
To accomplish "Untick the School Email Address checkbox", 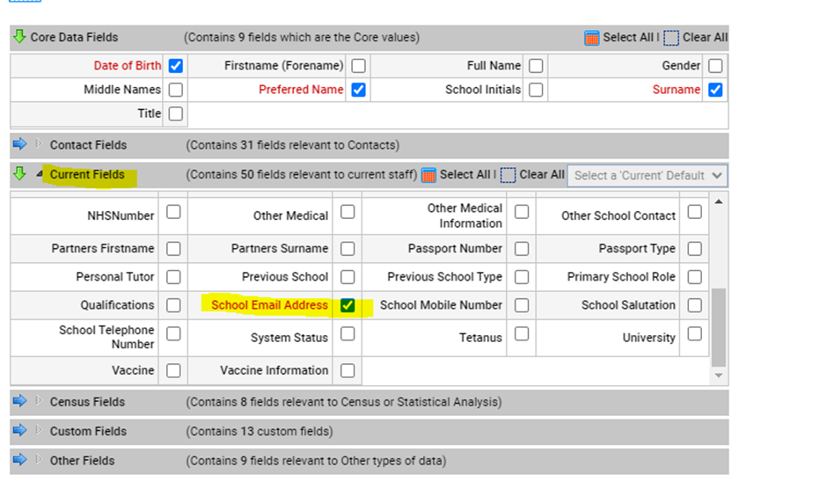I will point(348,305).
